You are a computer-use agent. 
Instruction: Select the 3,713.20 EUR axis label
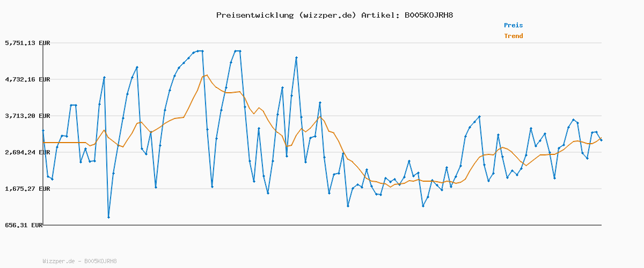pos(27,116)
